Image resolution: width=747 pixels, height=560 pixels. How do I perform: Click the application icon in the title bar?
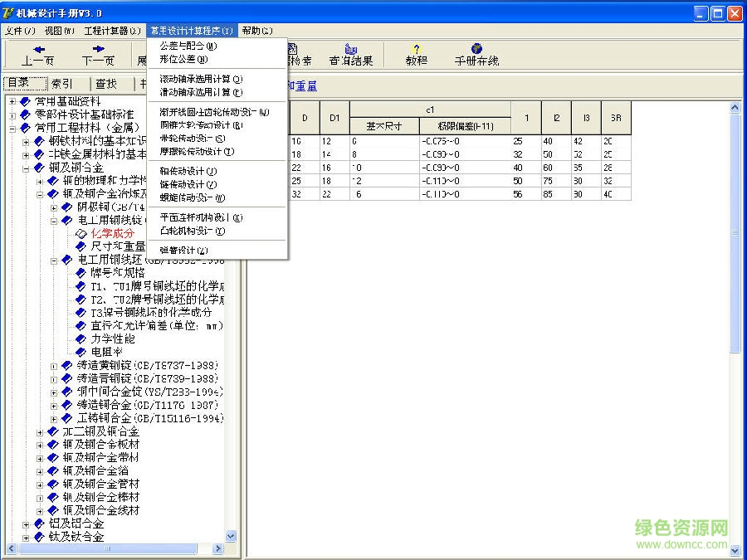tap(8, 12)
